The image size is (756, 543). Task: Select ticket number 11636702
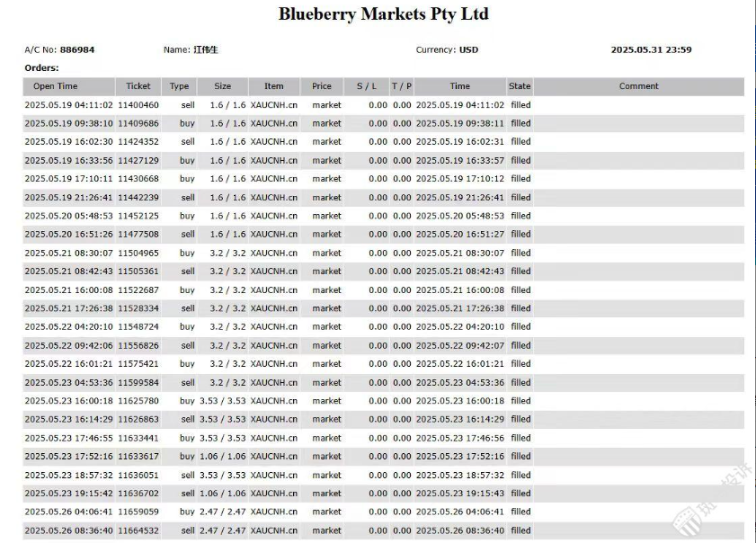click(x=138, y=494)
